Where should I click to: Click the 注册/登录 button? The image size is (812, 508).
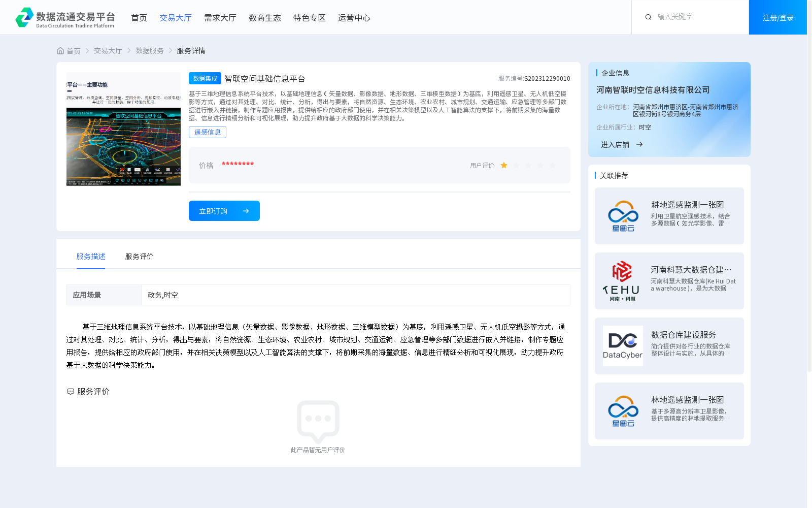pyautogui.click(x=778, y=17)
